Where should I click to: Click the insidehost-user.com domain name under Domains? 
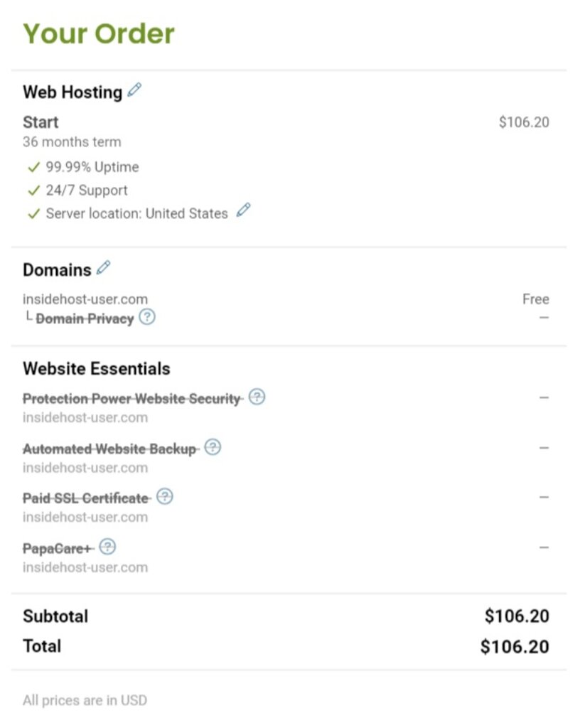point(85,299)
